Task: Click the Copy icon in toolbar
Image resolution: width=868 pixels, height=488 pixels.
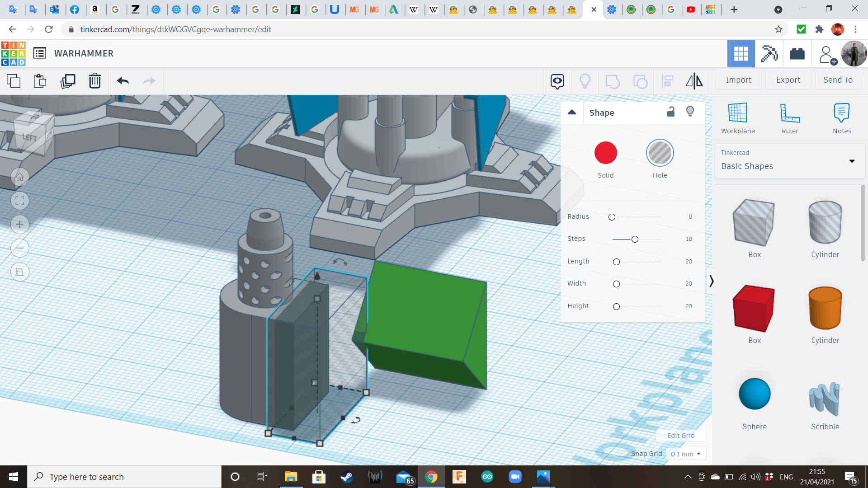Action: pyautogui.click(x=14, y=81)
